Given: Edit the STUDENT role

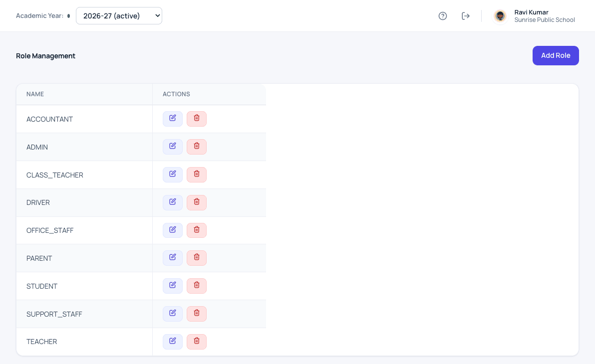Looking at the screenshot, I should tap(173, 286).
